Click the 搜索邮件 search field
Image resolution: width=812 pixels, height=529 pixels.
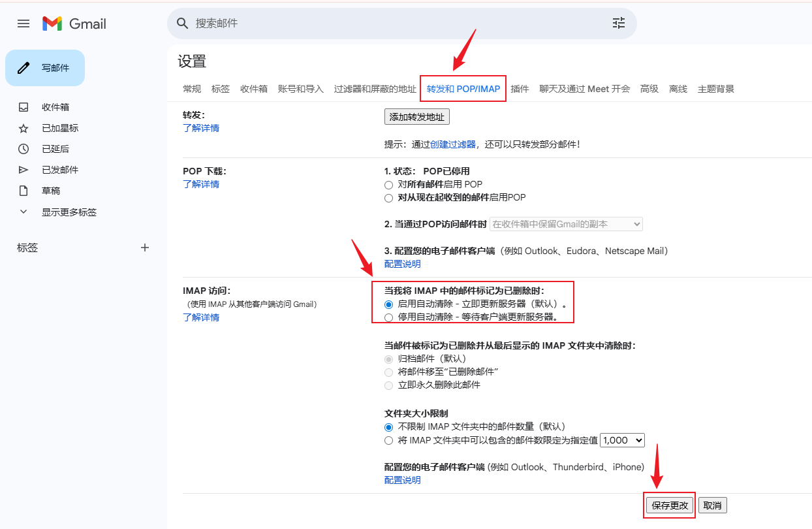point(392,24)
